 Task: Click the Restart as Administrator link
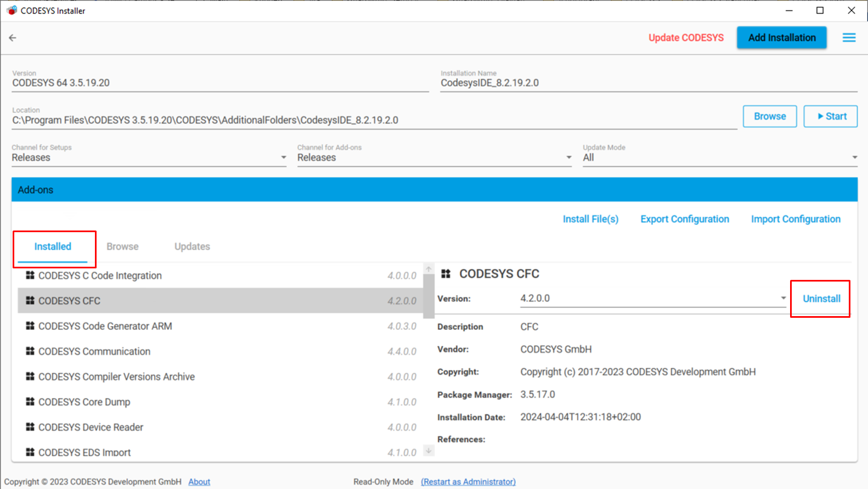click(x=468, y=481)
